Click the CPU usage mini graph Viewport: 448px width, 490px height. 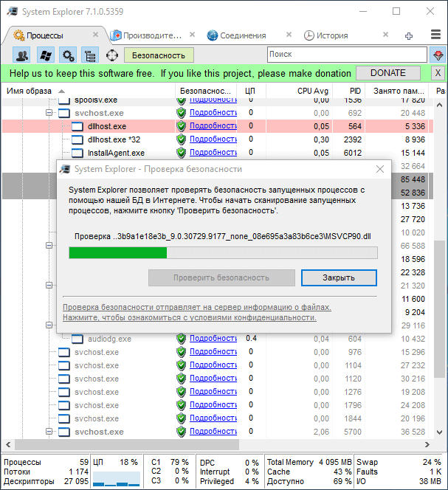(x=117, y=479)
